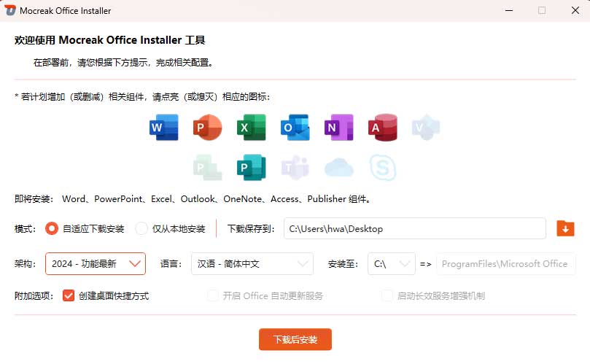Click the 附加选项 label
590x364 pixels.
pos(34,296)
